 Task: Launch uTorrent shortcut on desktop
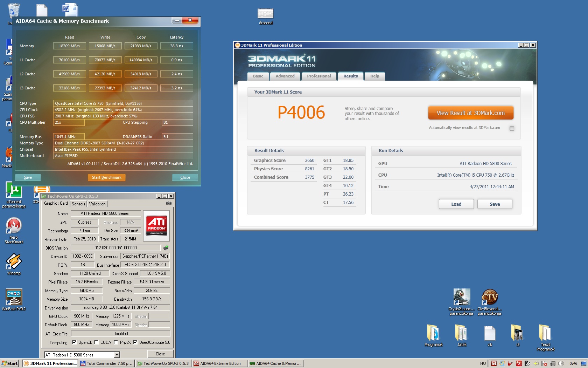click(x=14, y=195)
